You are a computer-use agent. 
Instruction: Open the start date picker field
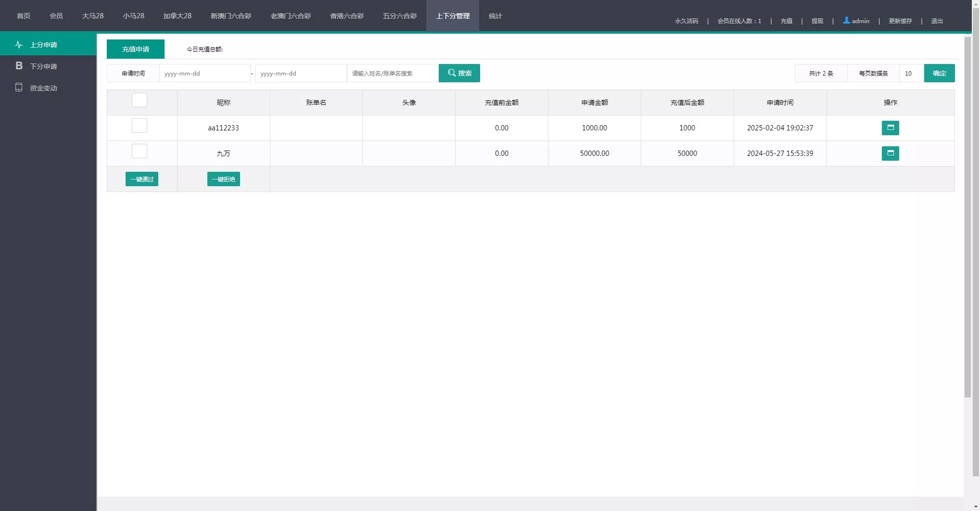point(204,74)
